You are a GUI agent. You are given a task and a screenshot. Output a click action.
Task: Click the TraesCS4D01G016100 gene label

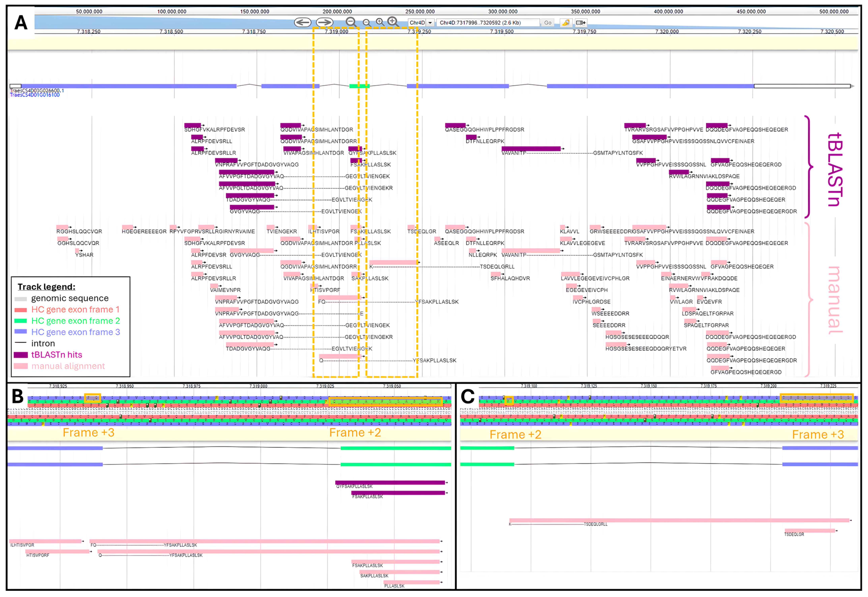(34, 95)
